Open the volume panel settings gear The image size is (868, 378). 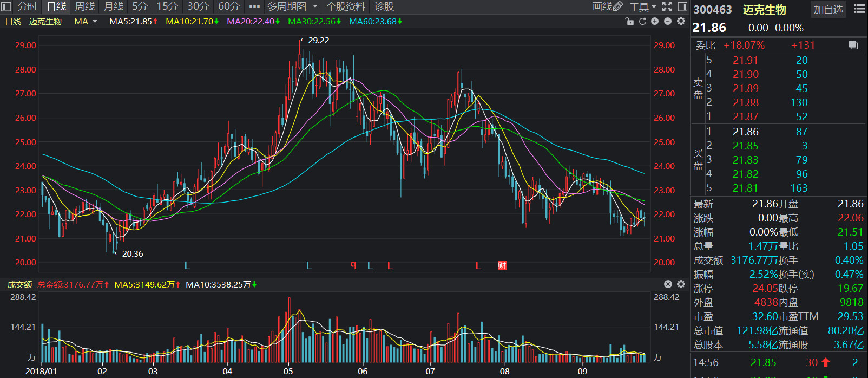pos(681,284)
